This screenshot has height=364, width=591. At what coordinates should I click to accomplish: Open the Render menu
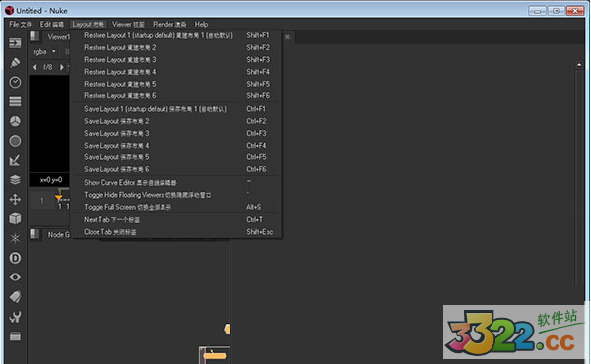(169, 24)
